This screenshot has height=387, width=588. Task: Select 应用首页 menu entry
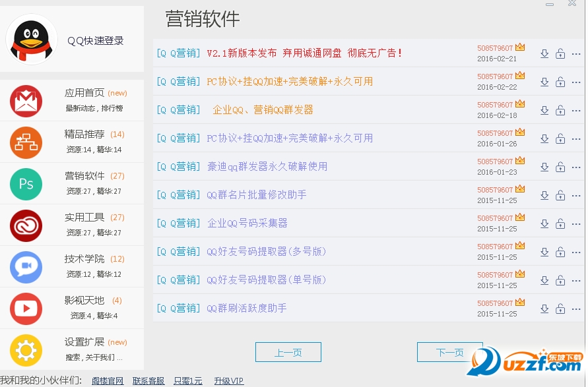pos(72,100)
